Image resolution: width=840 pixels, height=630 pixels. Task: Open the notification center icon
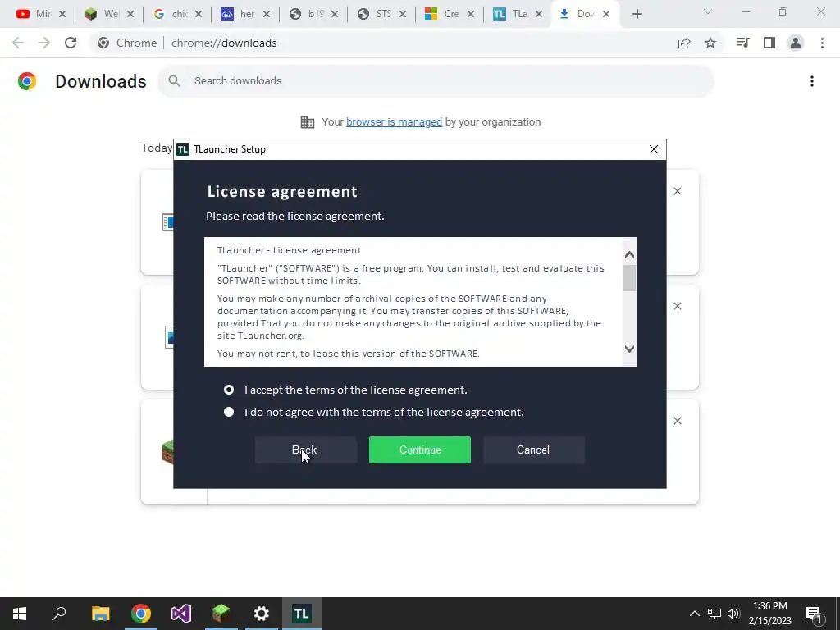point(814,614)
